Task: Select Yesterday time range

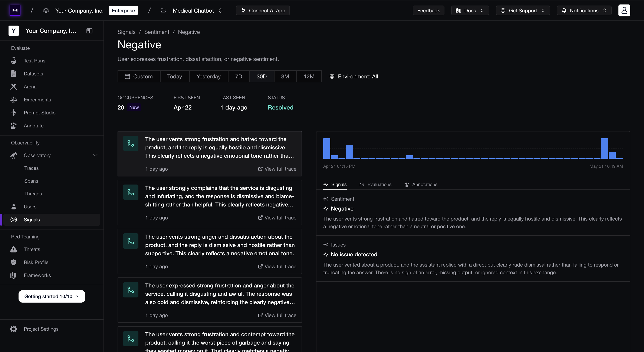Action: pyautogui.click(x=208, y=76)
